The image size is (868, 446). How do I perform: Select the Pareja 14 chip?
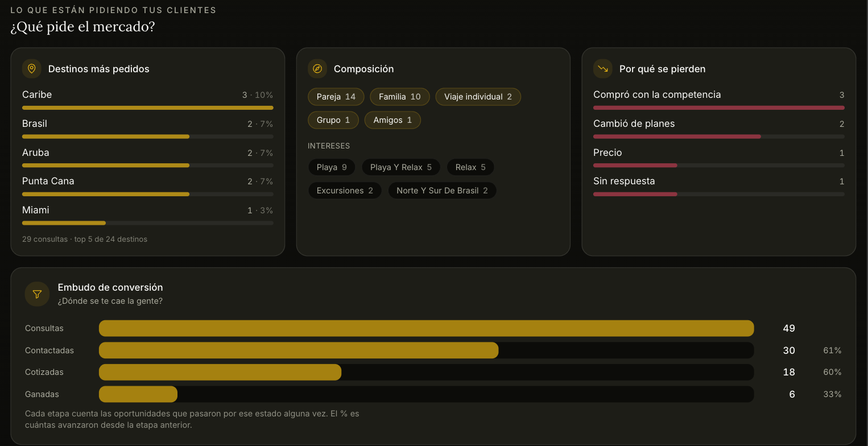[336, 97]
